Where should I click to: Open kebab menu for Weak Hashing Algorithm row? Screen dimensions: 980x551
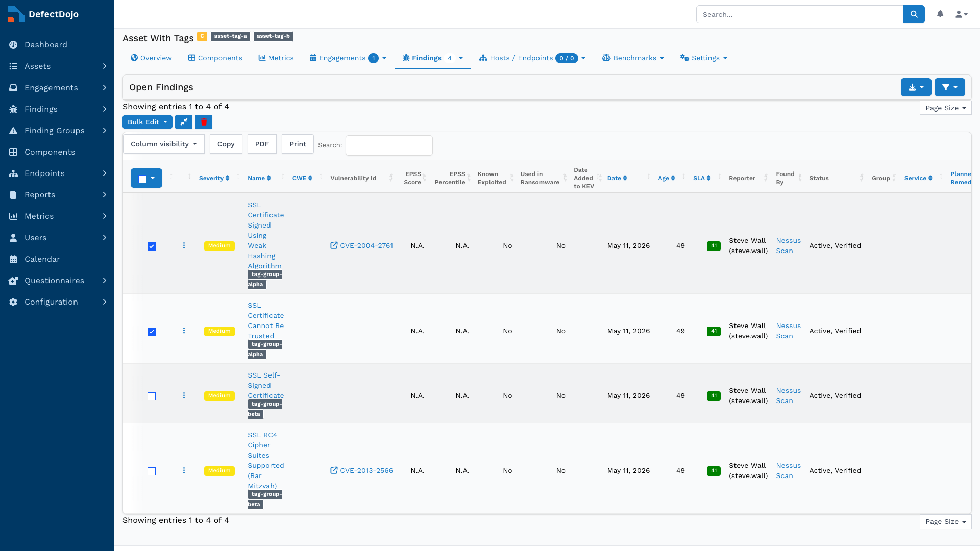pyautogui.click(x=184, y=245)
